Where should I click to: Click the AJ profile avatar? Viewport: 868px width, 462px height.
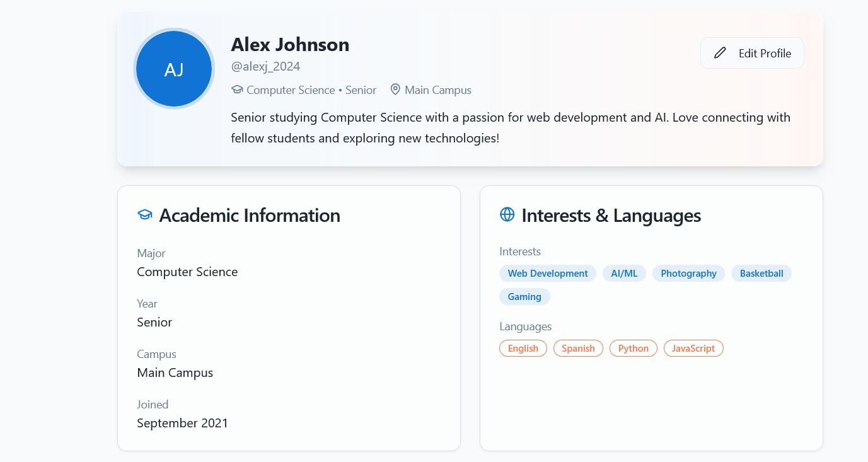(x=174, y=69)
